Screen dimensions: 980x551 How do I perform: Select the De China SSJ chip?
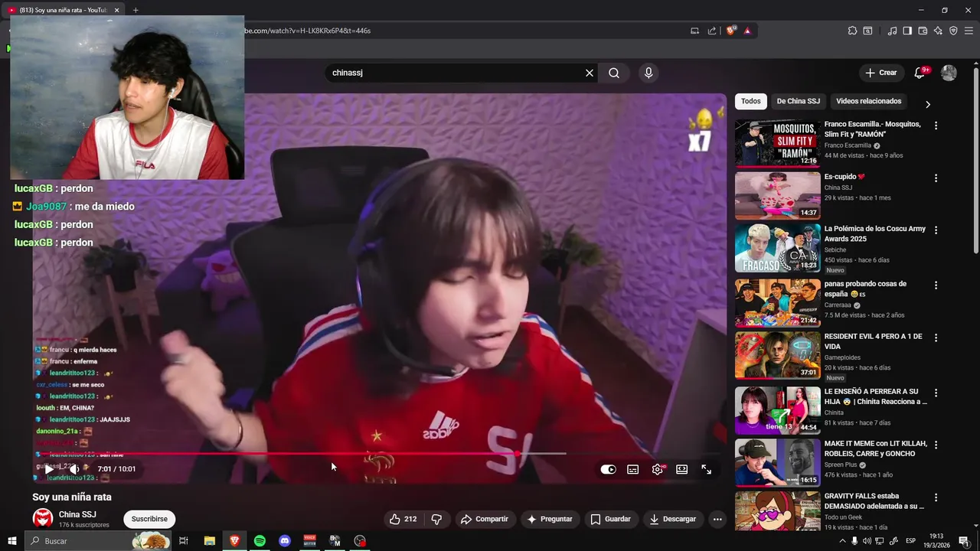click(798, 101)
